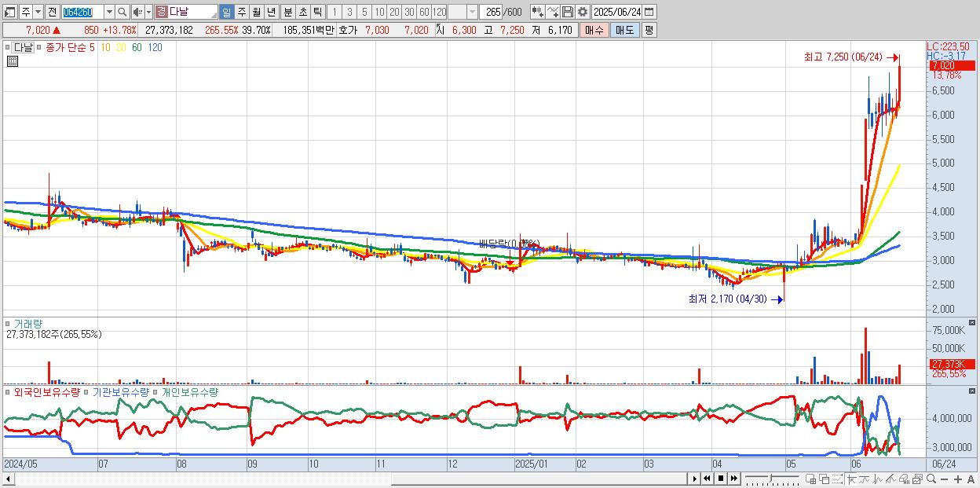Select the 120 interval preset

(440, 12)
